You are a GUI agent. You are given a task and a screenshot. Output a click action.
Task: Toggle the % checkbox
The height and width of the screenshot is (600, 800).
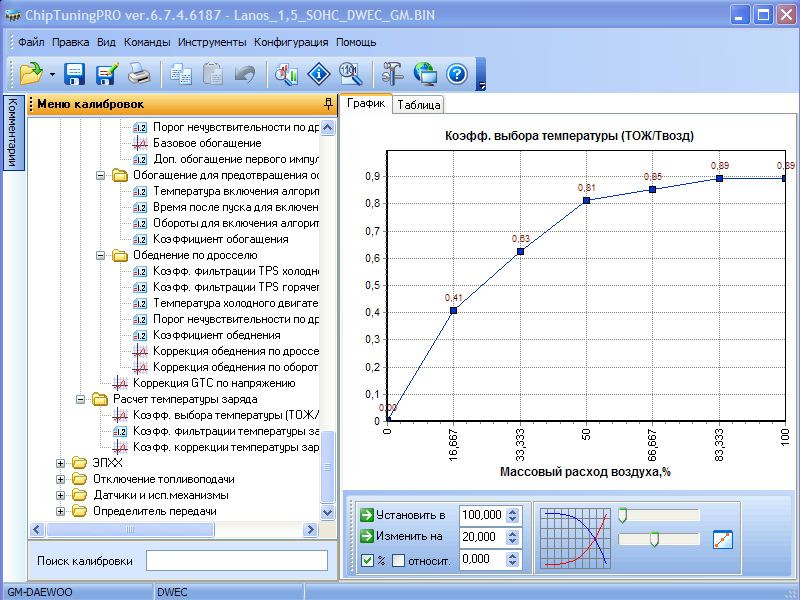367,560
